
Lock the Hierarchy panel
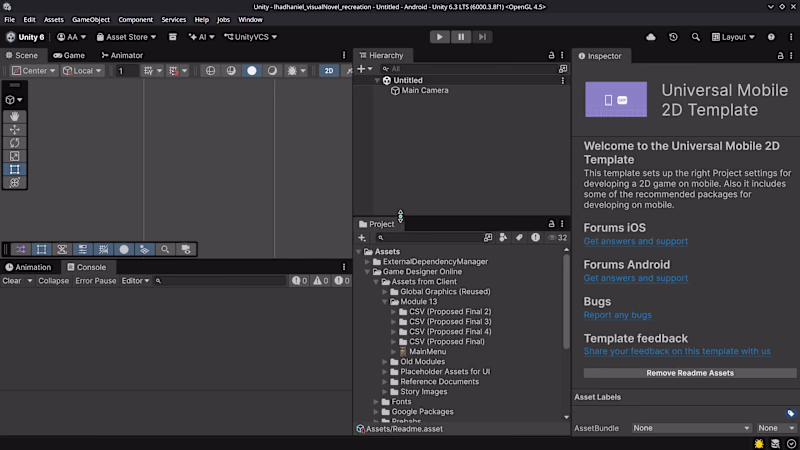click(551, 55)
